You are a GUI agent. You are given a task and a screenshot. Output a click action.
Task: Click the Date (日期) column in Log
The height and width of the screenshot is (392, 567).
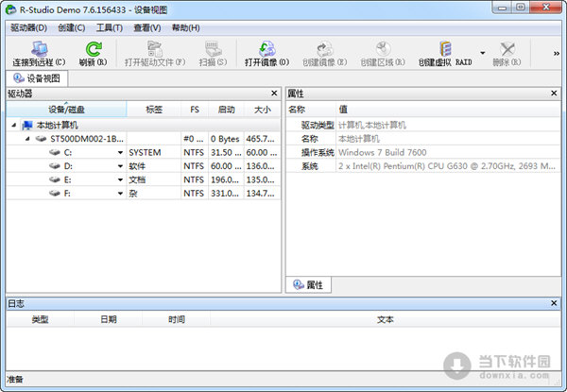pos(108,319)
